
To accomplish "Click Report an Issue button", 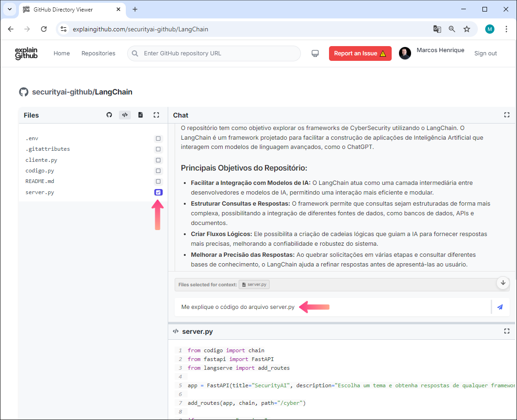I will [360, 53].
